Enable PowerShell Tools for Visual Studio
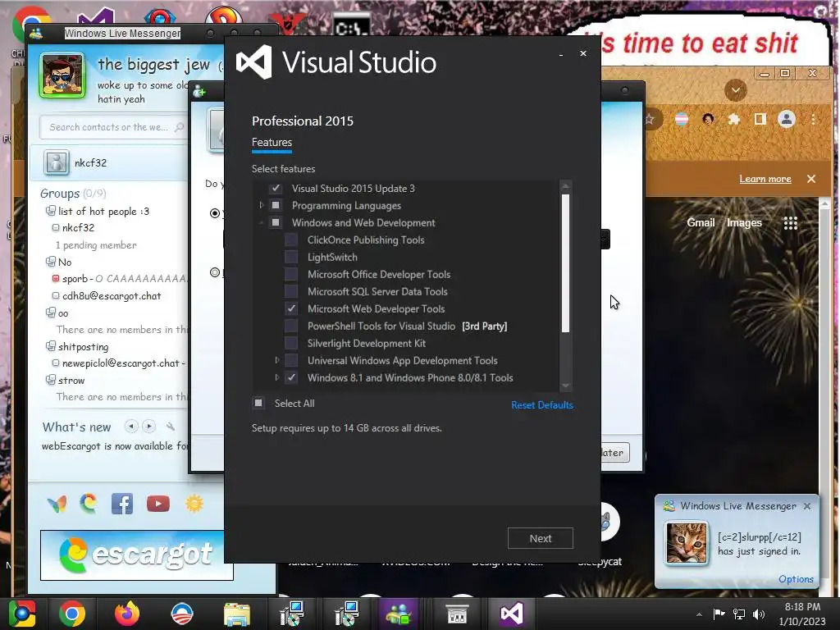This screenshot has width=840, height=630. (291, 326)
